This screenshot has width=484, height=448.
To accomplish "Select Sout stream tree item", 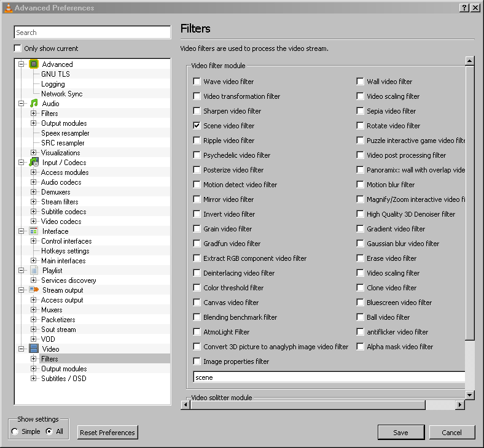I will [x=58, y=330].
